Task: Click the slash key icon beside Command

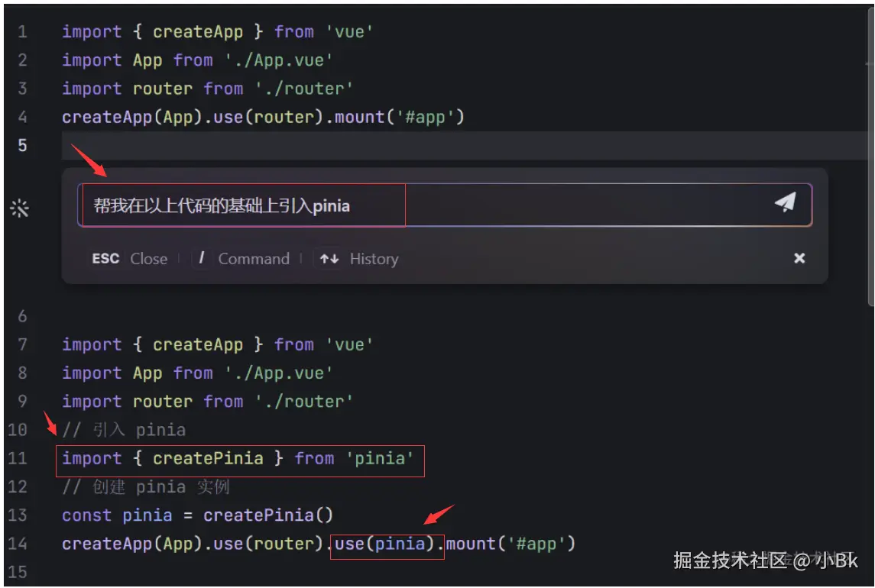Action: (202, 258)
